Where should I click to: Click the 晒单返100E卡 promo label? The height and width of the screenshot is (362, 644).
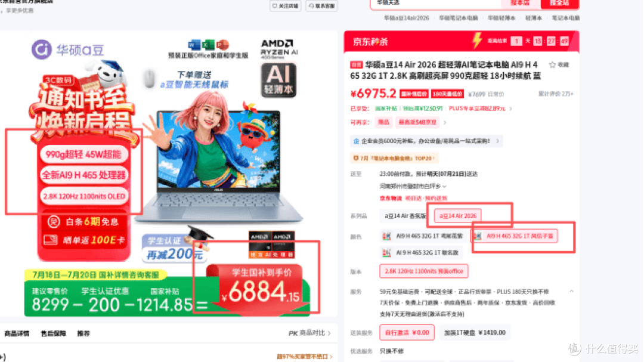(x=84, y=240)
